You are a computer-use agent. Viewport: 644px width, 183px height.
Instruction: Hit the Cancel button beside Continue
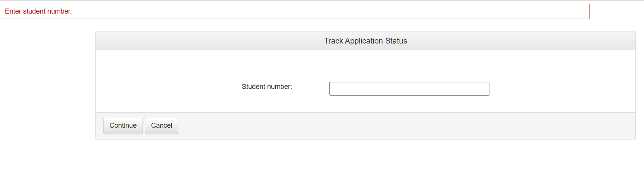[x=161, y=126]
